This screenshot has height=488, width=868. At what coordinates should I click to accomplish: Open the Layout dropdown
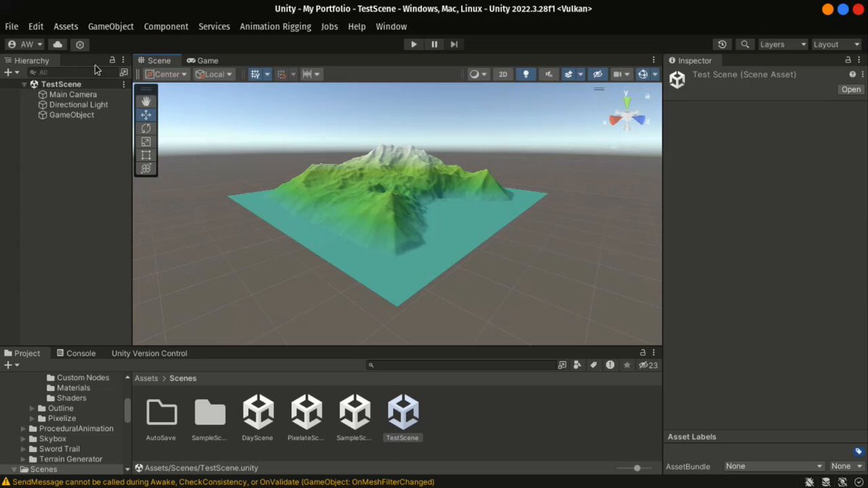click(x=836, y=44)
